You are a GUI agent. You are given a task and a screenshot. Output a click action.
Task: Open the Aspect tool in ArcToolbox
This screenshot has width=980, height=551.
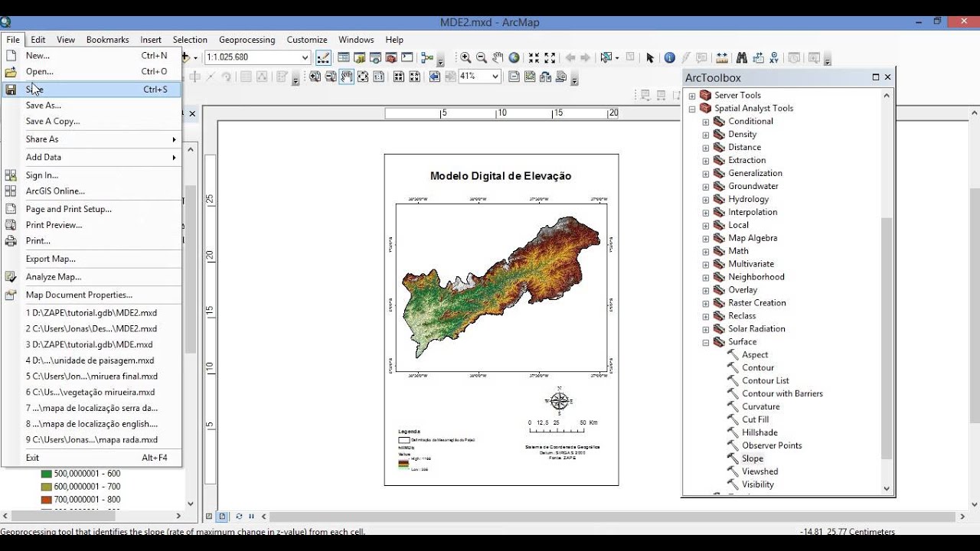[x=754, y=355]
